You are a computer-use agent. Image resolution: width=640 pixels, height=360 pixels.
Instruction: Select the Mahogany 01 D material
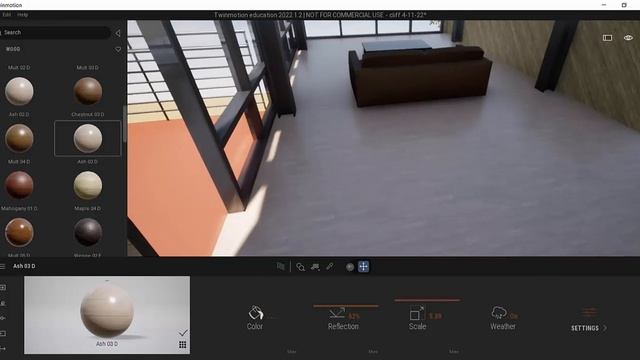pyautogui.click(x=19, y=185)
